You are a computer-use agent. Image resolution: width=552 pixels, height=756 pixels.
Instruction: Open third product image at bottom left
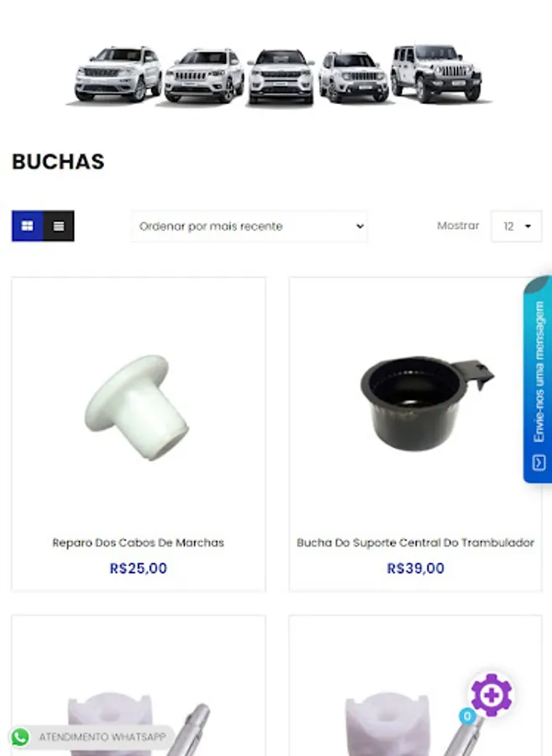(x=139, y=723)
